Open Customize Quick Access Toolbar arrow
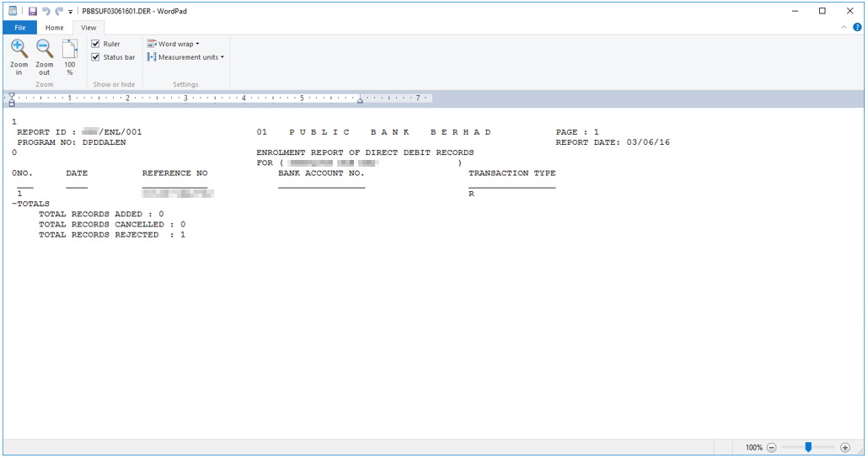 pyautogui.click(x=70, y=12)
